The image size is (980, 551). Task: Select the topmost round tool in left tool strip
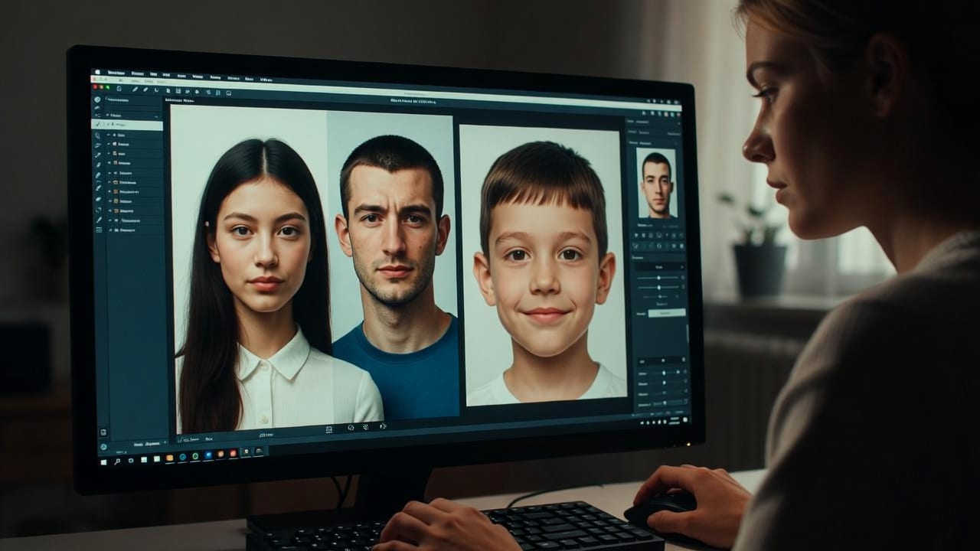click(97, 99)
